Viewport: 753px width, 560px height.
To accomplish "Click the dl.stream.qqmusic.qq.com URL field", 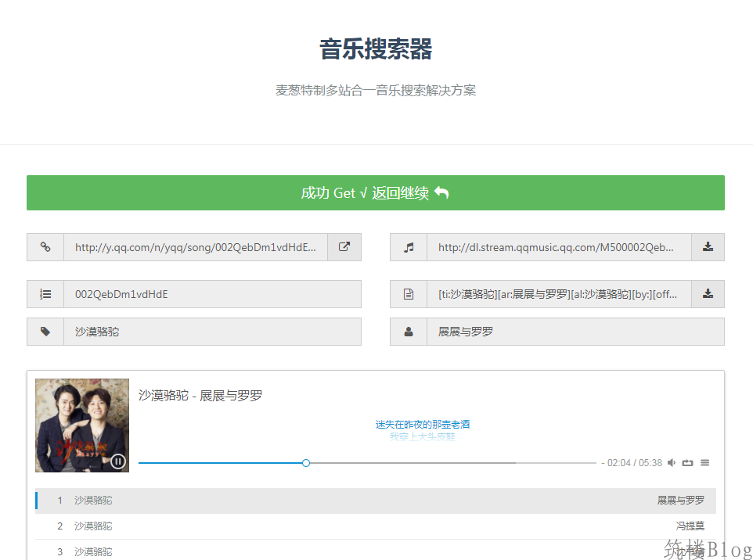I will click(558, 247).
